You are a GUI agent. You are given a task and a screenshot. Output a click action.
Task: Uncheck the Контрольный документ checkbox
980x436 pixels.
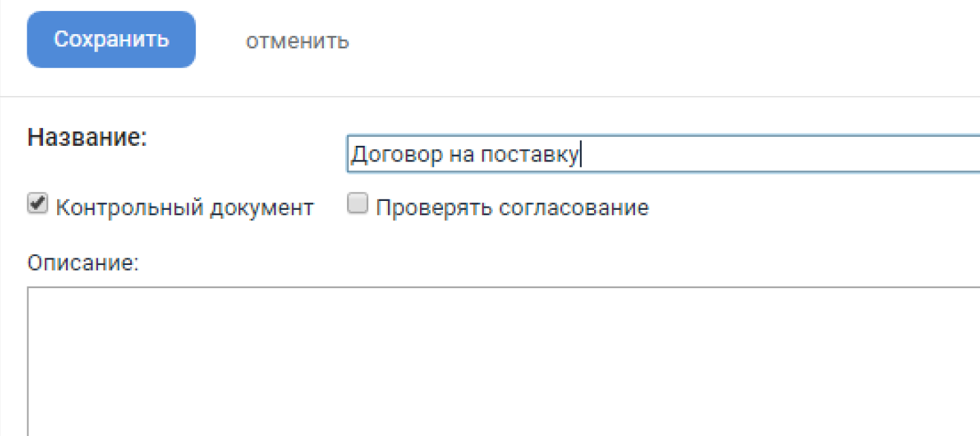tap(37, 204)
